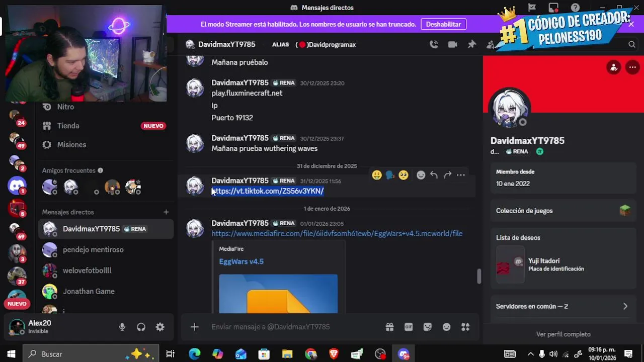
Task: Open the Nitro page
Action: [x=107, y=107]
